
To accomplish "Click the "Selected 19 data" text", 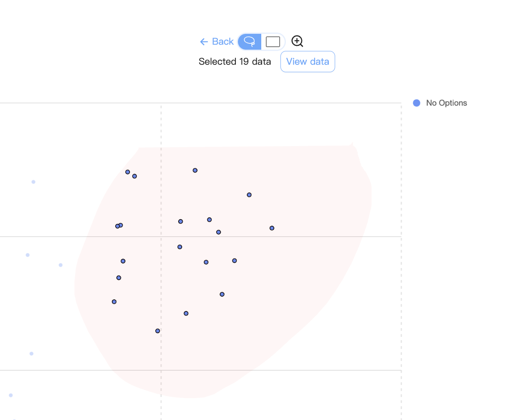I will click(235, 62).
